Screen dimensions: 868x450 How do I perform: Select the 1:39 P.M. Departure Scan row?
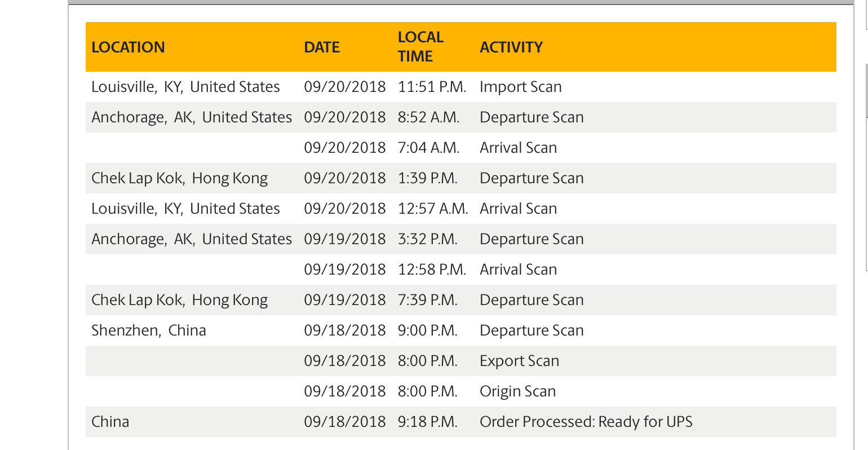coord(460,178)
